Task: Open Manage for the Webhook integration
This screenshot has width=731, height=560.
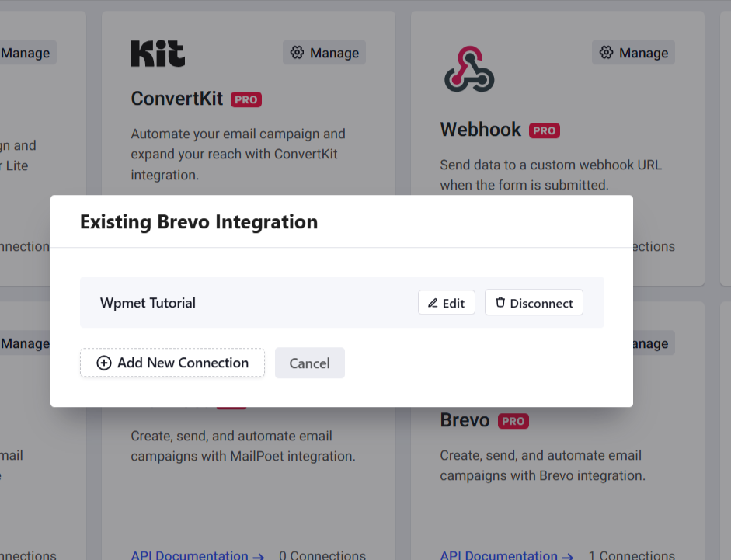Action: (x=633, y=53)
